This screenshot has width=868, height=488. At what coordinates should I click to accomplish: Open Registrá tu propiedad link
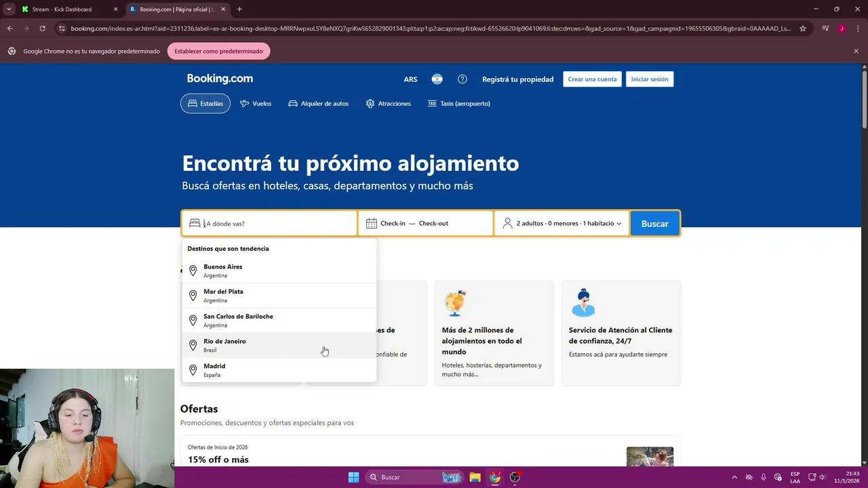[x=517, y=79]
